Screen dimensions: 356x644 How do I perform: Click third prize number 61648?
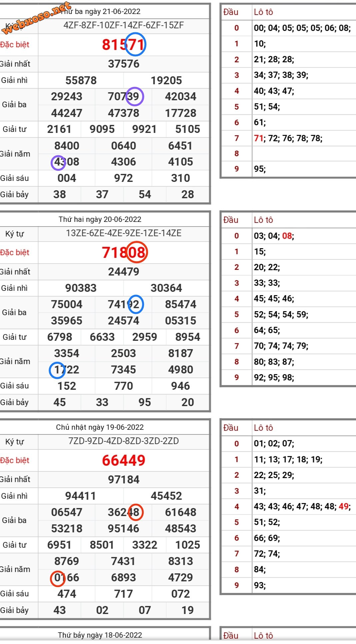(x=181, y=512)
